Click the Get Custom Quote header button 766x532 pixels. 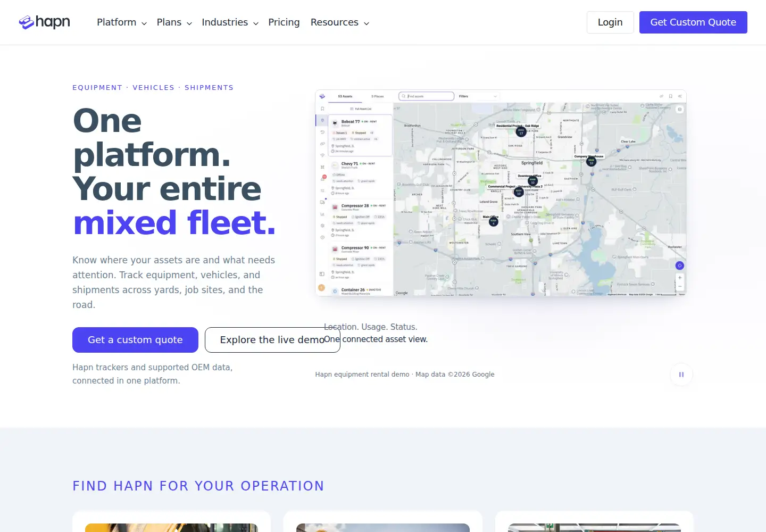tap(693, 22)
